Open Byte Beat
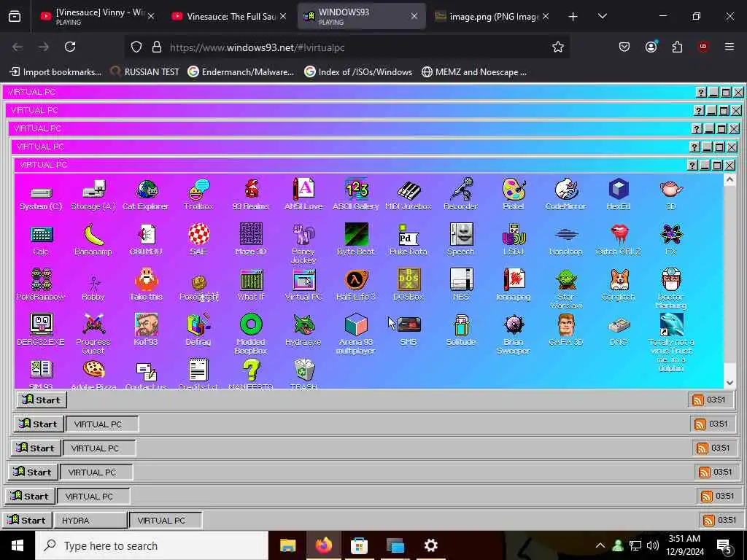Viewport: 747px width, 560px height. 356,241
